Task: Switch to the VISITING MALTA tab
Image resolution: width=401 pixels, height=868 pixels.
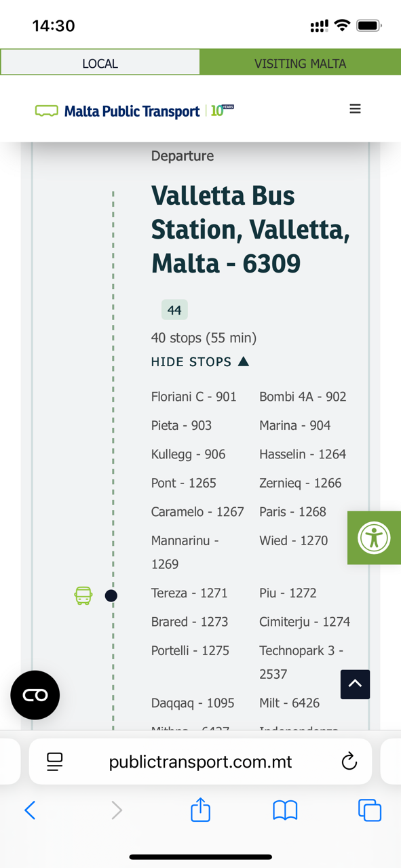Action: [x=300, y=63]
